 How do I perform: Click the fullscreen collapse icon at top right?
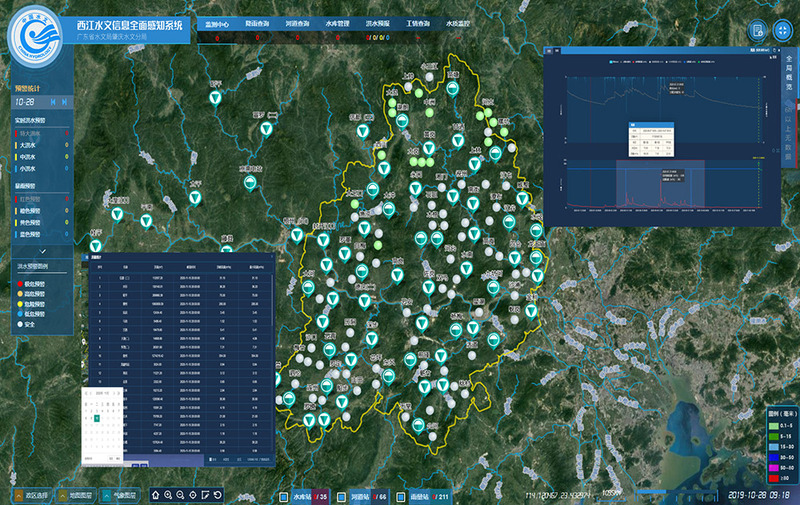click(x=783, y=31)
